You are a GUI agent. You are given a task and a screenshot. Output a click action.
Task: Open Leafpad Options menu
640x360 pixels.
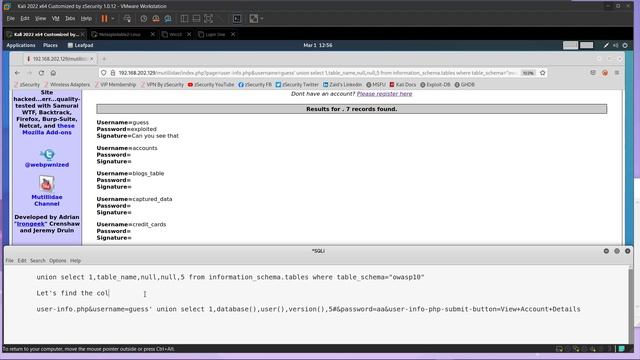point(58,260)
